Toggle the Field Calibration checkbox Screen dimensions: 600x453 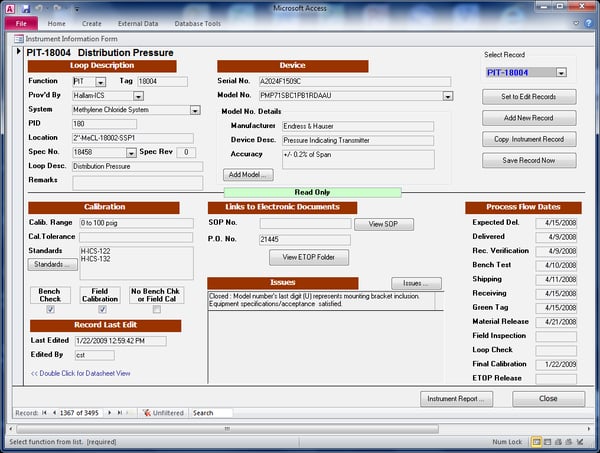coord(102,309)
